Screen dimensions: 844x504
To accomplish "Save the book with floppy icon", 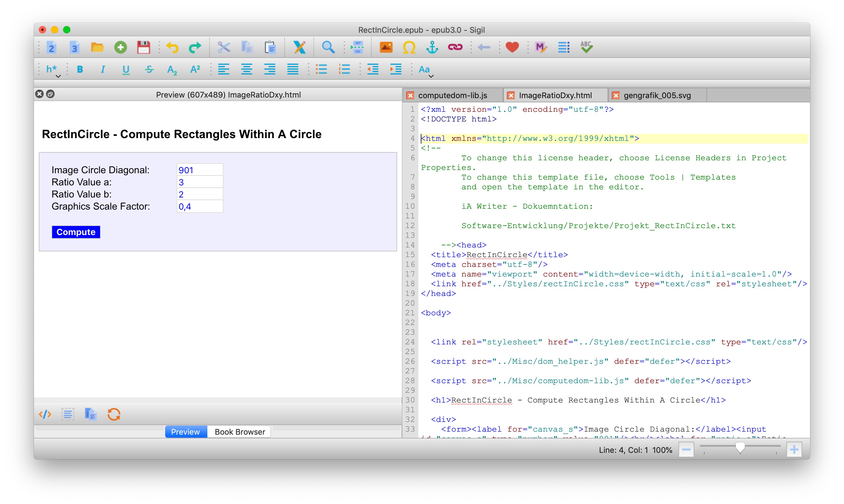I will coord(143,47).
